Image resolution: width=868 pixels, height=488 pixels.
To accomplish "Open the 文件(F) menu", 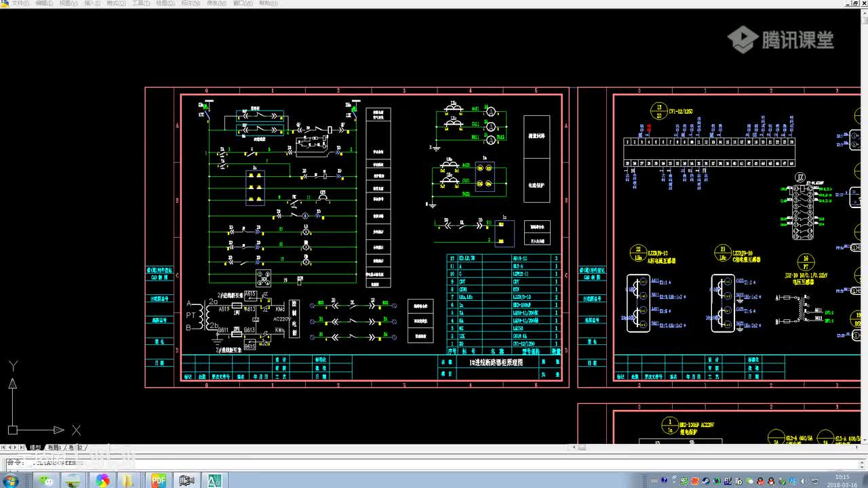I will click(x=20, y=3).
